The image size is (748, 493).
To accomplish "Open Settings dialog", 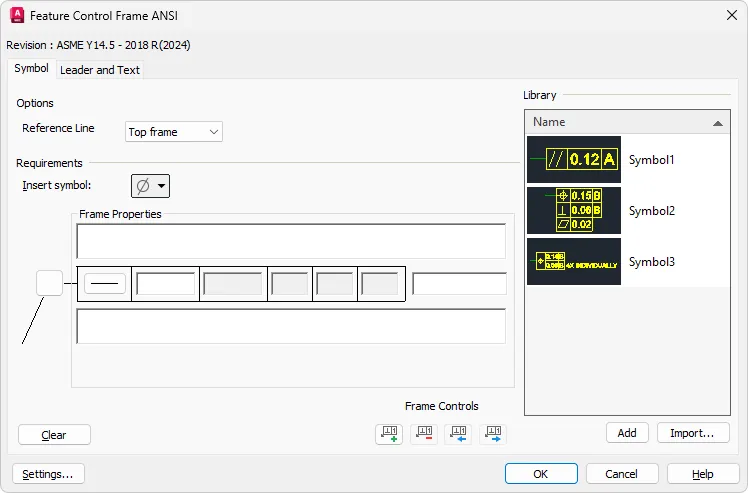I will click(48, 474).
